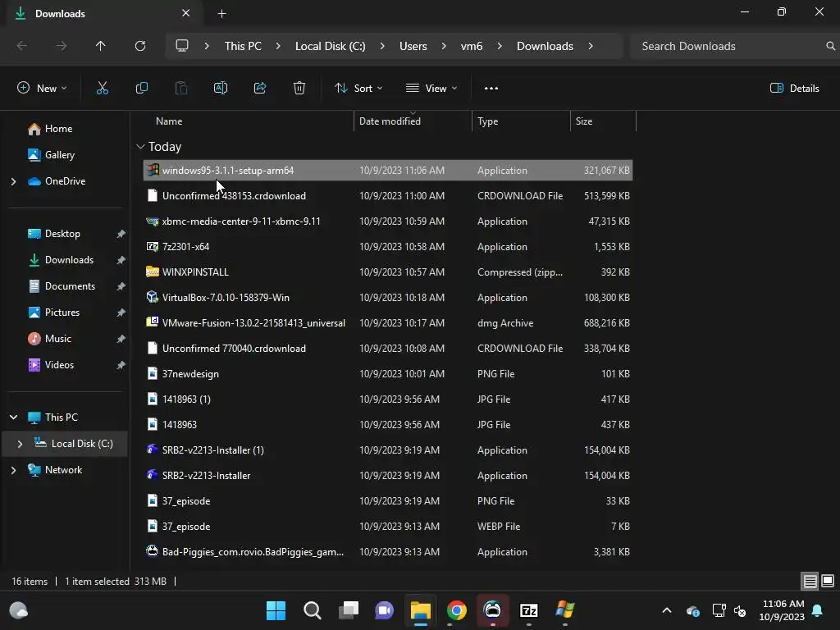Image resolution: width=840 pixels, height=630 pixels.
Task: Open the View dropdown
Action: pyautogui.click(x=431, y=89)
